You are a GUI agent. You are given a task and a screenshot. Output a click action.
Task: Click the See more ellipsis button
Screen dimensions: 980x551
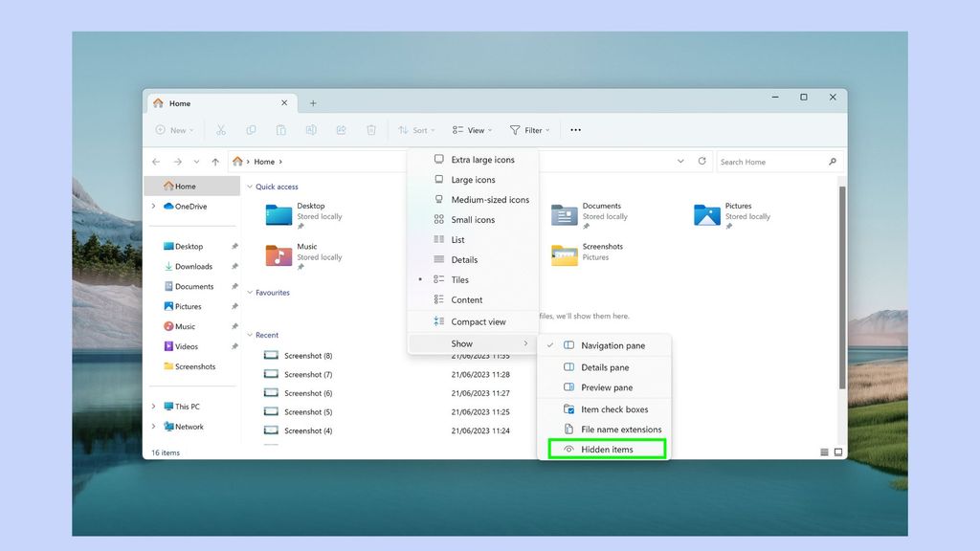[x=575, y=130]
